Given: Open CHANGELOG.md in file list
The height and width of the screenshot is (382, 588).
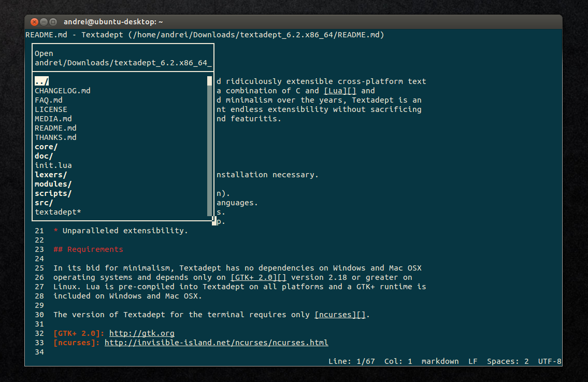Looking at the screenshot, I should click(x=63, y=90).
